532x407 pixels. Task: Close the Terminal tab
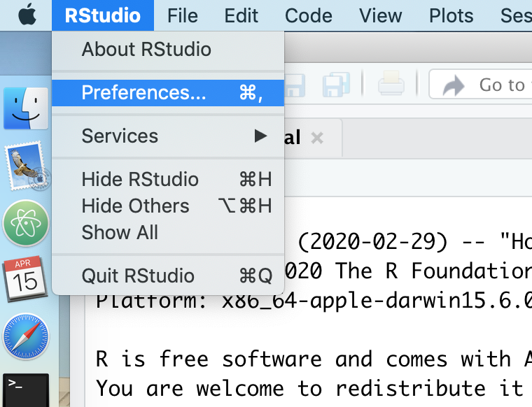coord(317,138)
